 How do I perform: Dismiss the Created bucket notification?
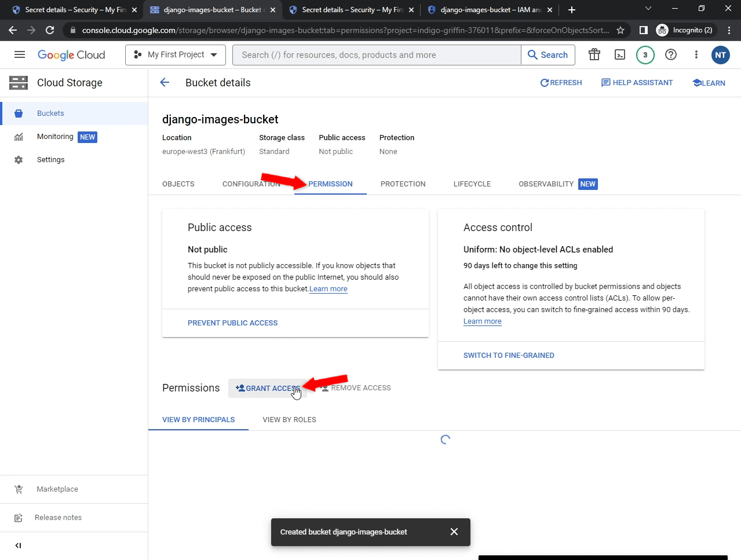454,532
